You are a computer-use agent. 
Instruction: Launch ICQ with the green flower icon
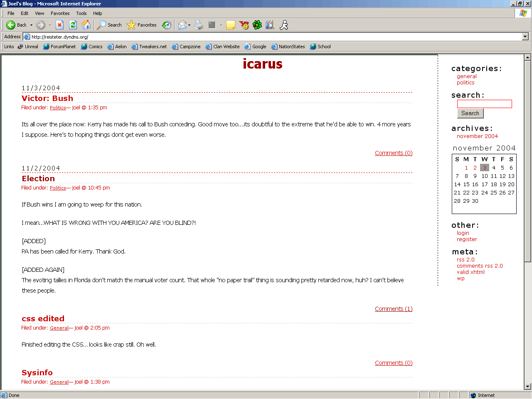point(257,25)
